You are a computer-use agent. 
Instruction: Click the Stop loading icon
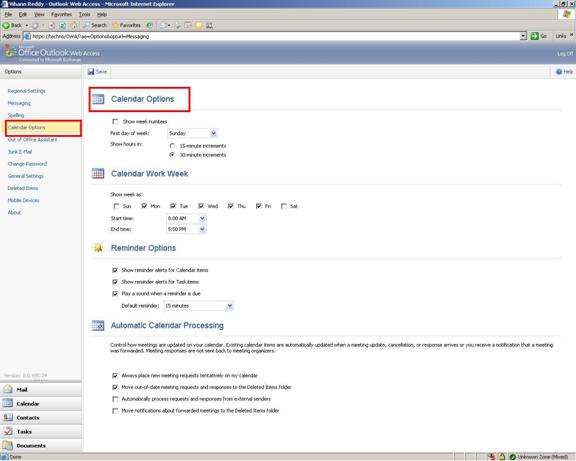tap(51, 25)
